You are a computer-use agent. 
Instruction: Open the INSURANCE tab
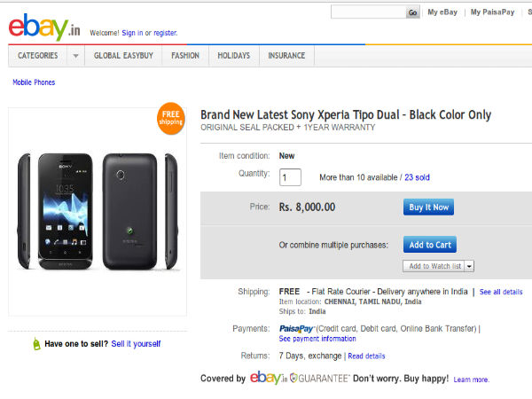[x=286, y=56]
